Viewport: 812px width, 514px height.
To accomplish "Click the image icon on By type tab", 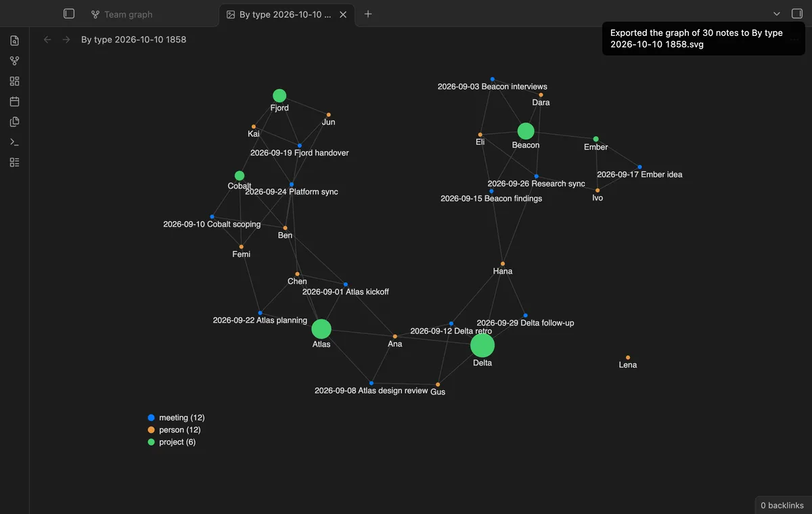I will 231,14.
